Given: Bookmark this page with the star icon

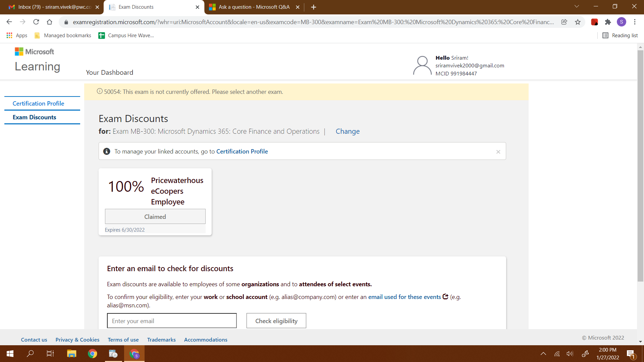Looking at the screenshot, I should [578, 22].
